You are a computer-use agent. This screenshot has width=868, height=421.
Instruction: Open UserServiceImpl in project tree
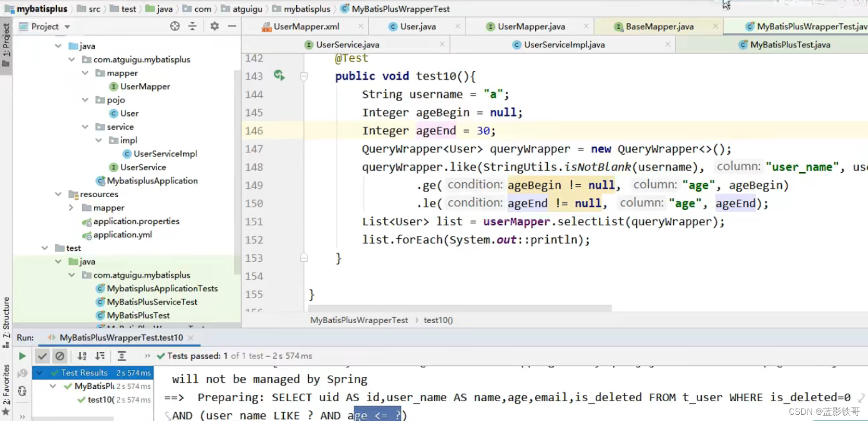[x=159, y=154]
